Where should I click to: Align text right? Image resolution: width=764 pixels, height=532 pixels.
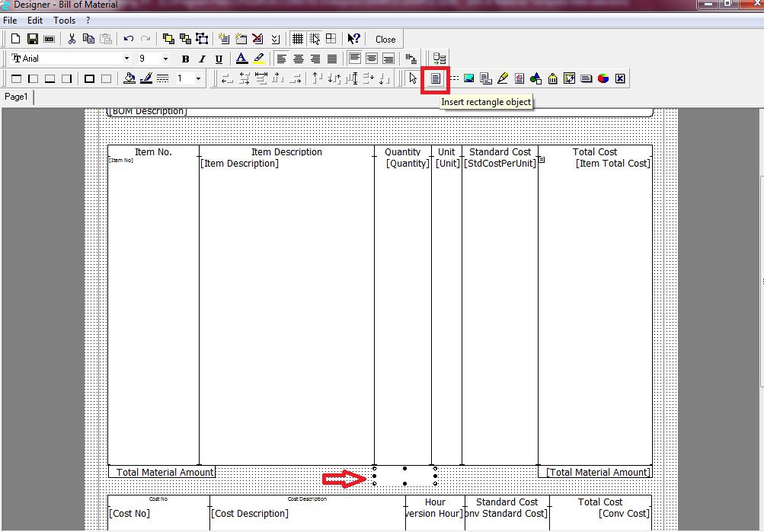click(315, 59)
